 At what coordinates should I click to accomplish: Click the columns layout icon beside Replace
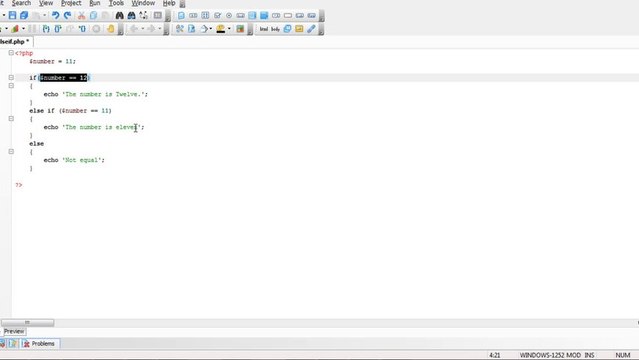[x=158, y=15]
